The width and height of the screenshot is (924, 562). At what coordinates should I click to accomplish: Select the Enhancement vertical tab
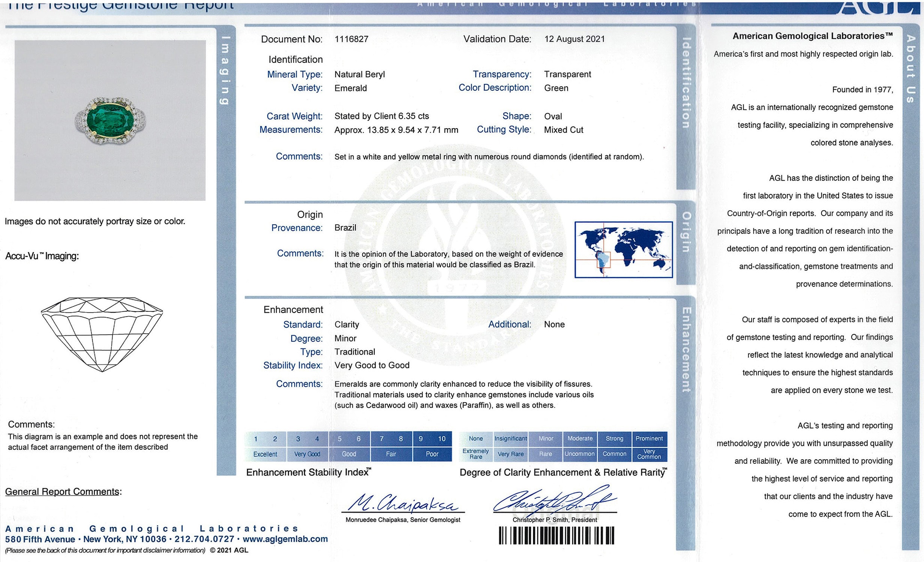685,350
